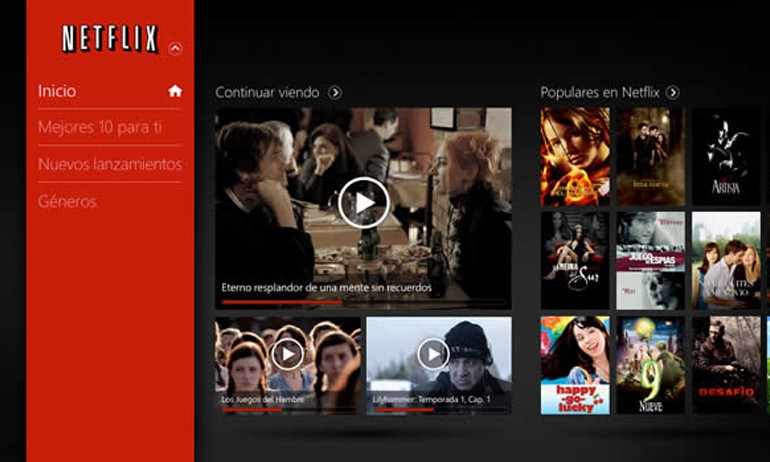Click progress bar of Los Juegos del Hambre
This screenshot has height=462, width=770.
point(288,409)
